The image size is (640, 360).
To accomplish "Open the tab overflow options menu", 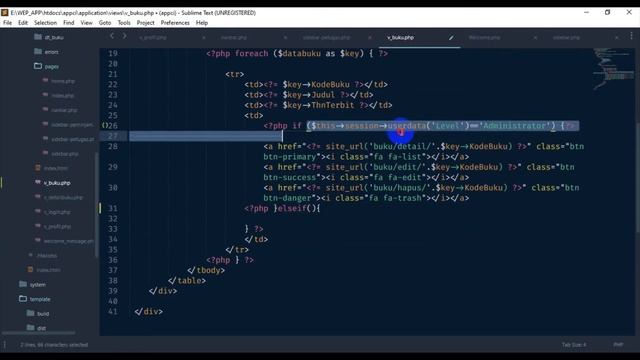I will coord(631,36).
